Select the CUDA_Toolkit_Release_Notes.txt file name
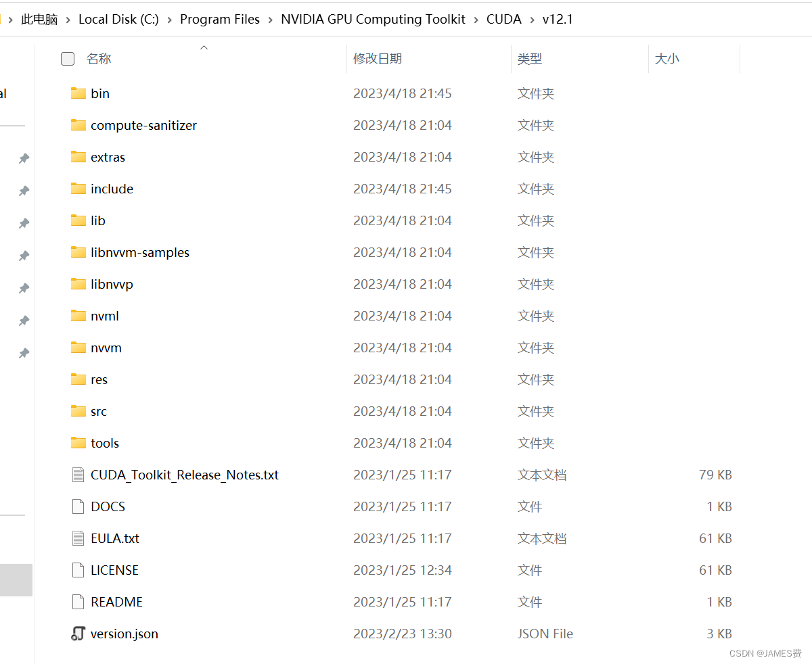This screenshot has width=812, height=664. (x=185, y=475)
